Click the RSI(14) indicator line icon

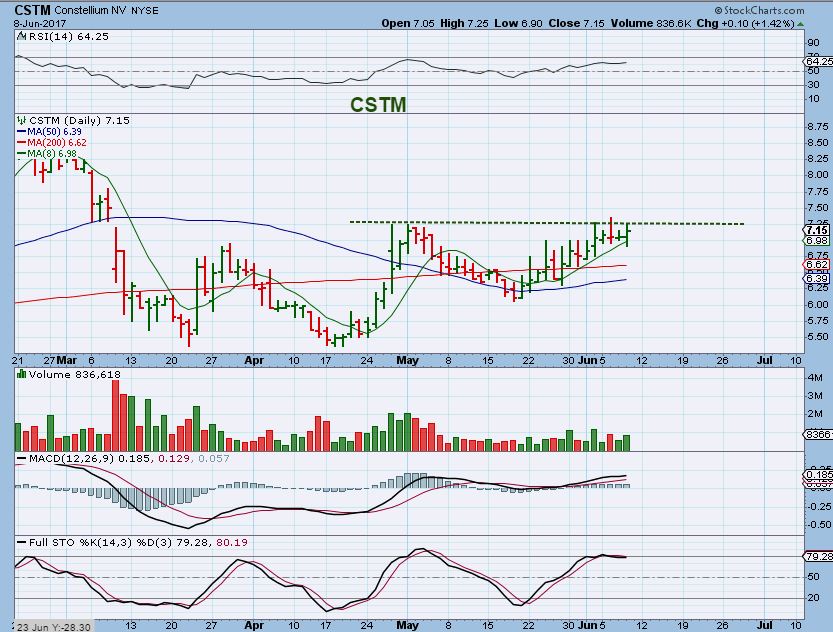click(21, 36)
